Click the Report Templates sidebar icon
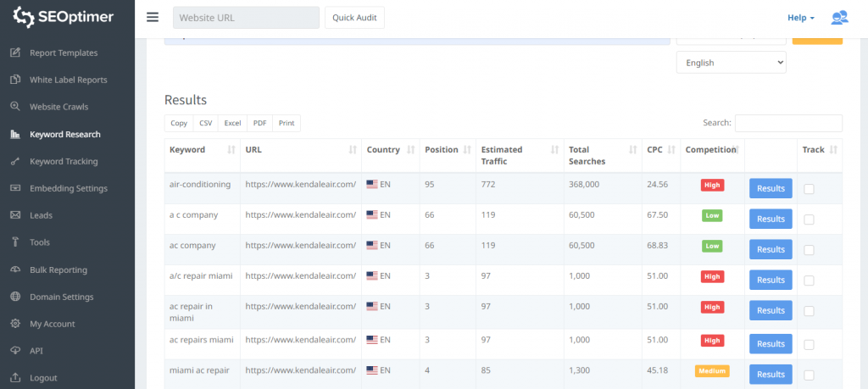 coord(14,53)
